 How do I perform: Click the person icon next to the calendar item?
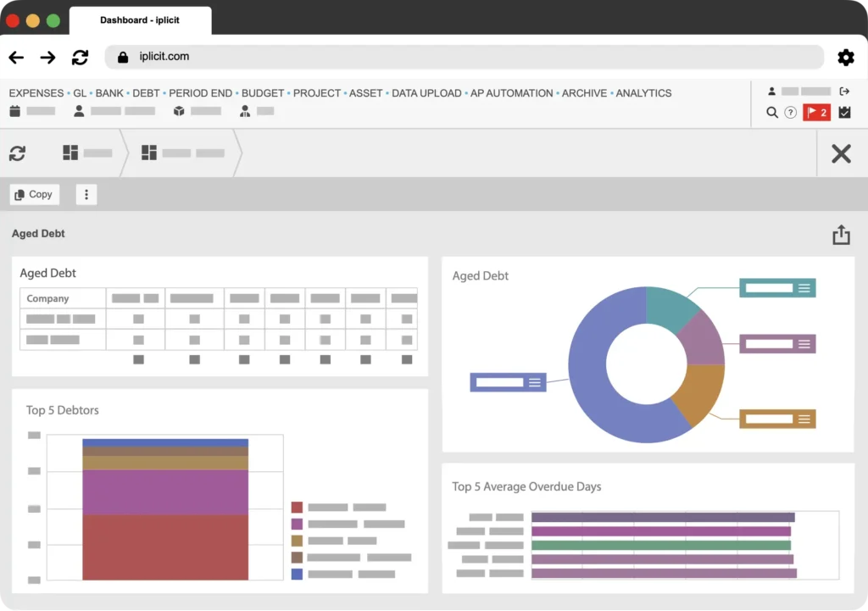[x=79, y=111]
